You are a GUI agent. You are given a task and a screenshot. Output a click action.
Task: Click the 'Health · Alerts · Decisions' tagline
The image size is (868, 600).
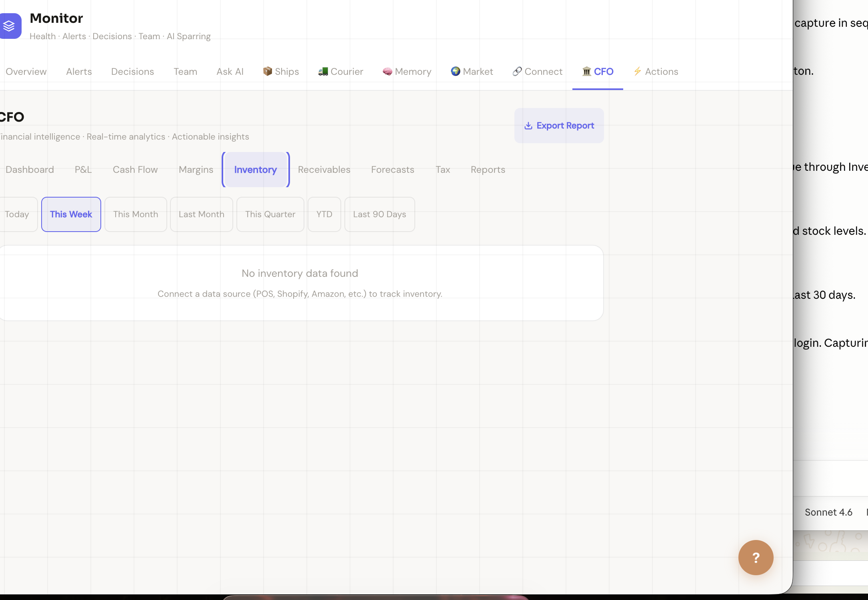(x=120, y=36)
